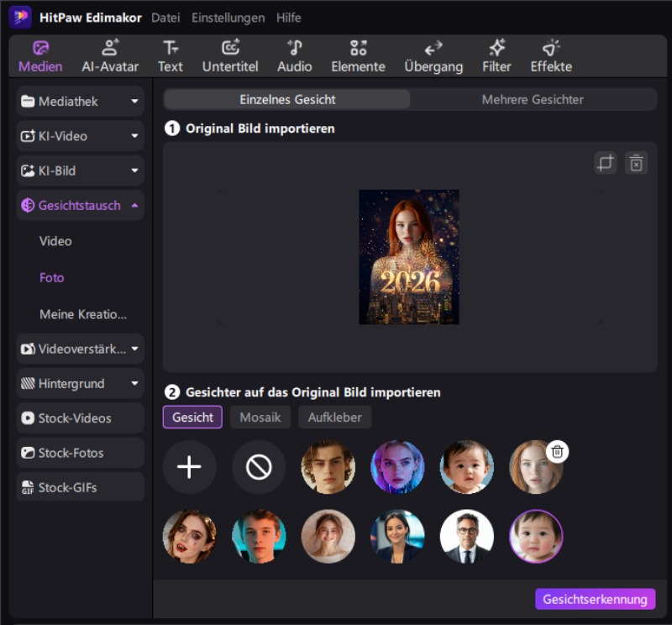Click the delete image icon in preview area
The width and height of the screenshot is (672, 625).
tap(636, 163)
